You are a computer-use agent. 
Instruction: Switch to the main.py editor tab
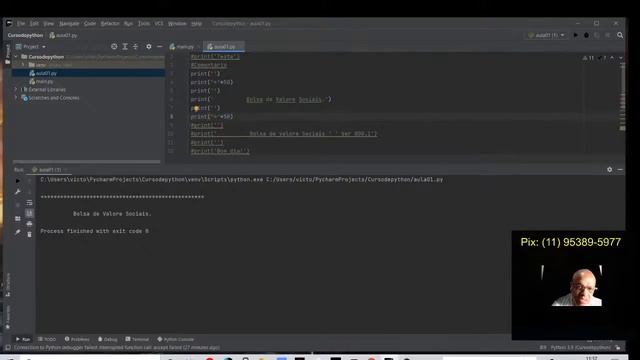[182, 47]
